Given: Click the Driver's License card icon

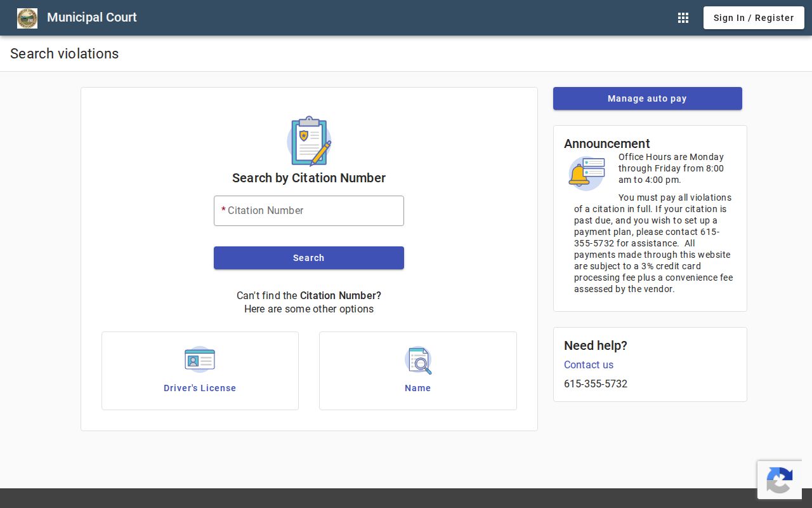Looking at the screenshot, I should (200, 359).
